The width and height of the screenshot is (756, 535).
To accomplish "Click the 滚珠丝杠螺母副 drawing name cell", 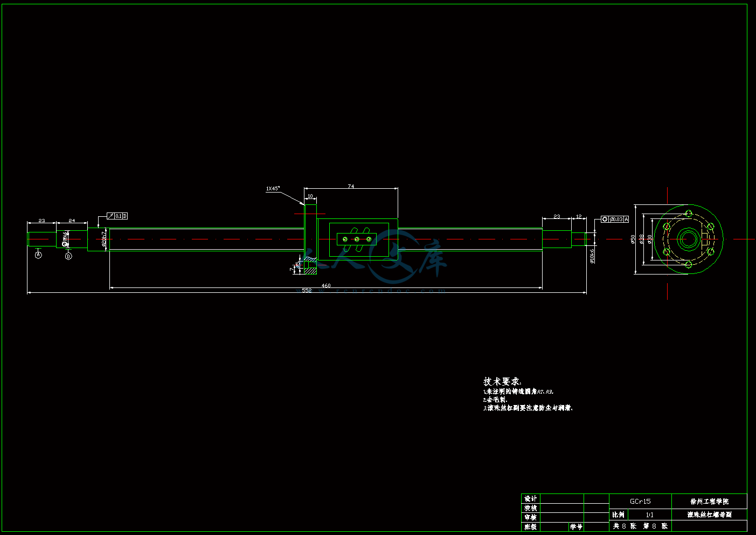I will [x=709, y=515].
